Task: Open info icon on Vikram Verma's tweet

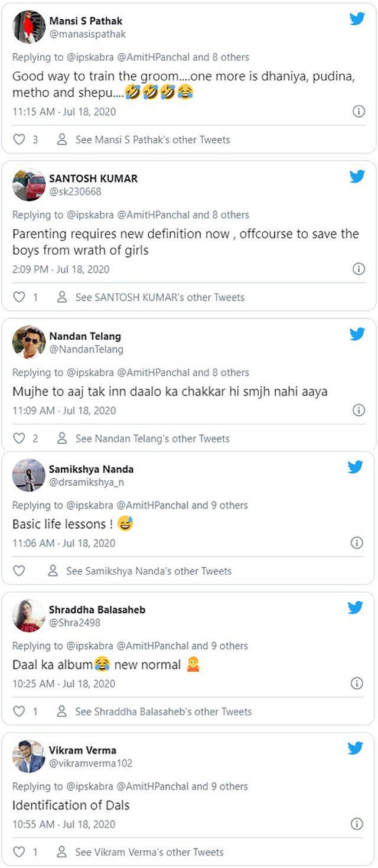Action: (x=357, y=824)
